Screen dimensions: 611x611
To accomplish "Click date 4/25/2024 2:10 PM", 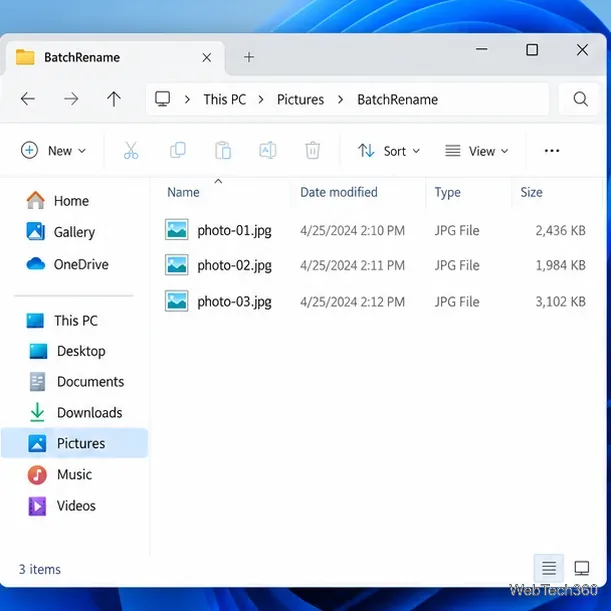I will pyautogui.click(x=352, y=230).
